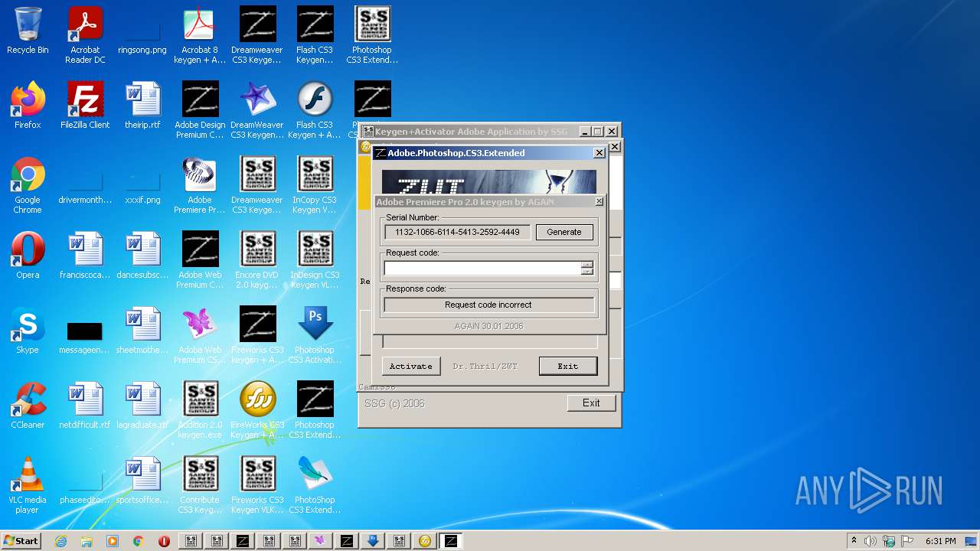Screen dimensions: 980x551
Task: Select the dancesubsc... document icon
Action: 142,256
